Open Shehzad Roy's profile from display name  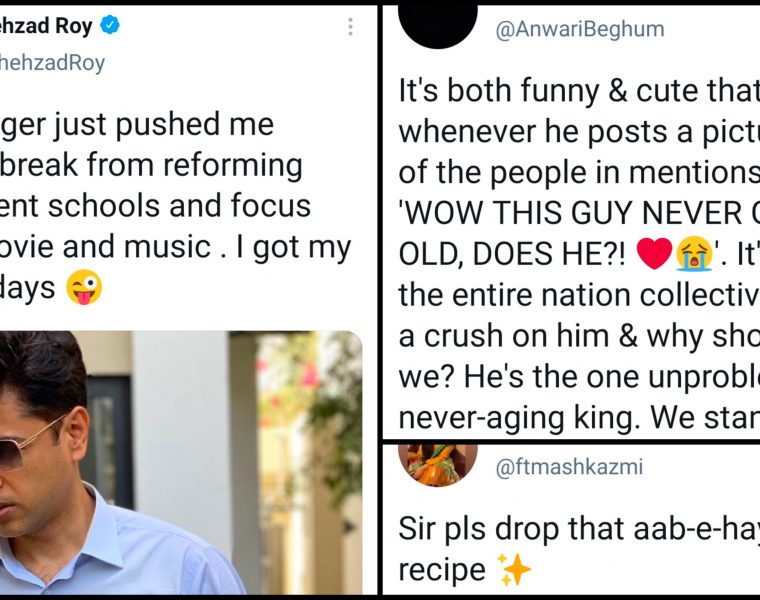(45, 26)
